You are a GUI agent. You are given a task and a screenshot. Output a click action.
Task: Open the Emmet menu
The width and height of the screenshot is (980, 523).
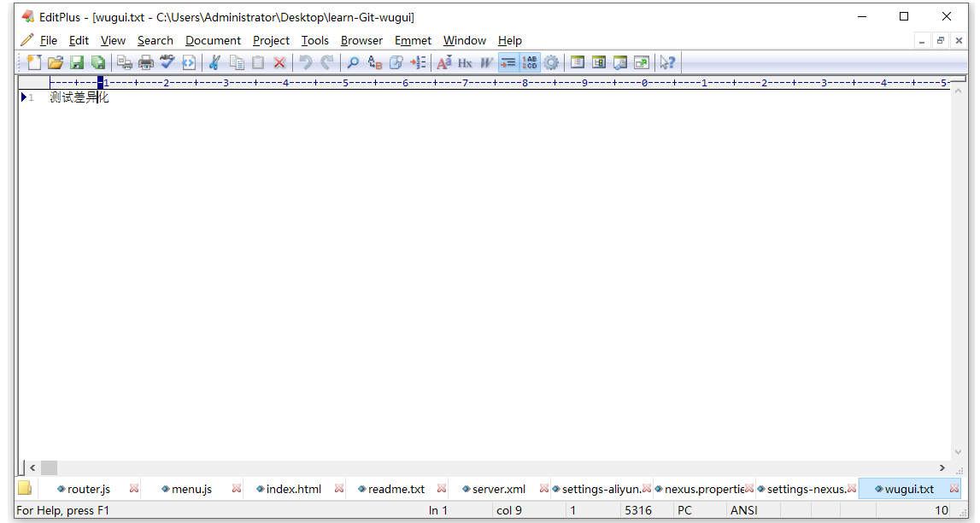pyautogui.click(x=414, y=41)
